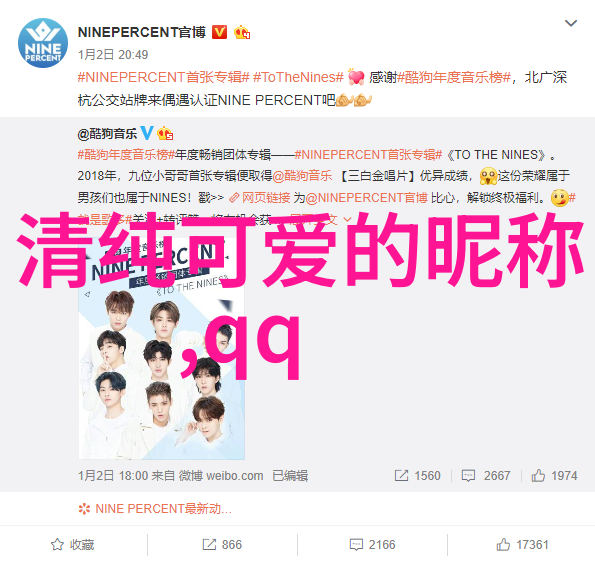Open the NINE PERCENT最新动 topic link

155,508
